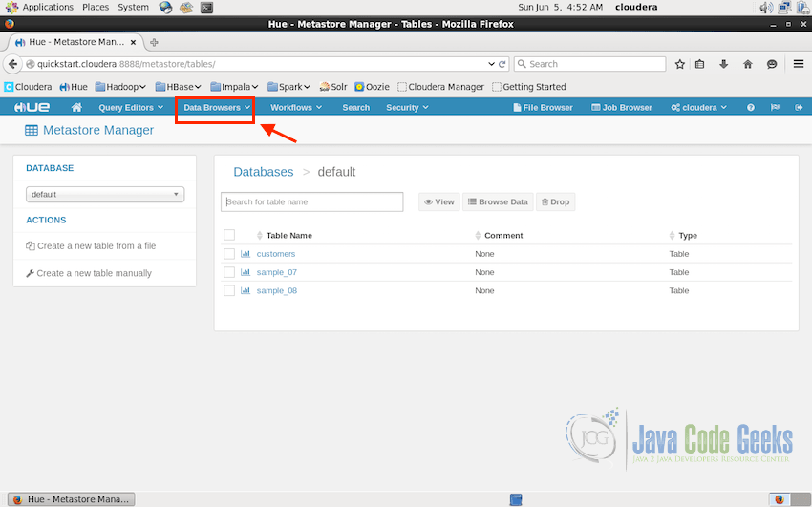The image size is (812, 507).
Task: Toggle the select all tables checkbox
Action: (229, 235)
